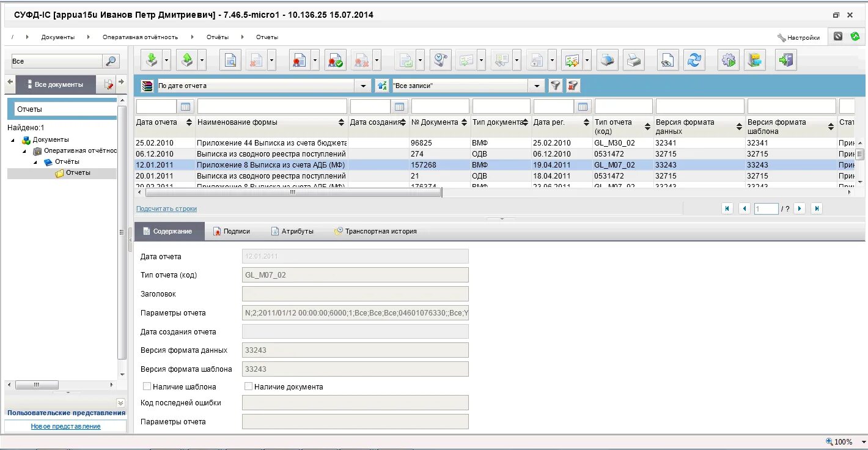
Task: Click the exit door icon in toolbar
Action: click(786, 60)
